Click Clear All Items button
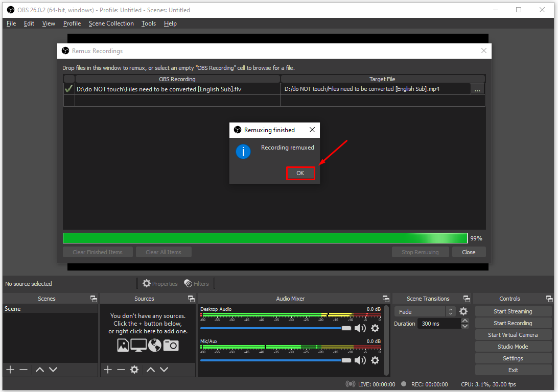This screenshot has height=392, width=558. 164,252
